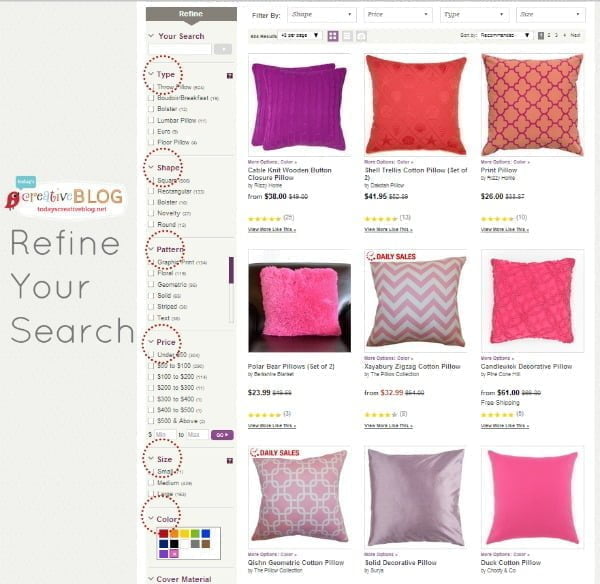The image size is (600, 584).
Task: Enable the $100 to $200 price filter
Action: [x=151, y=377]
